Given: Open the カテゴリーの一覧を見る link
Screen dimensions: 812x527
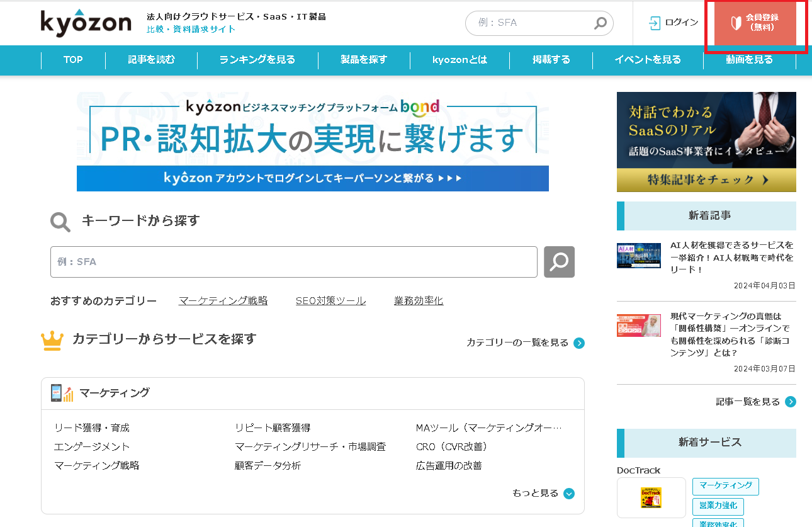Looking at the screenshot, I should pyautogui.click(x=517, y=343).
